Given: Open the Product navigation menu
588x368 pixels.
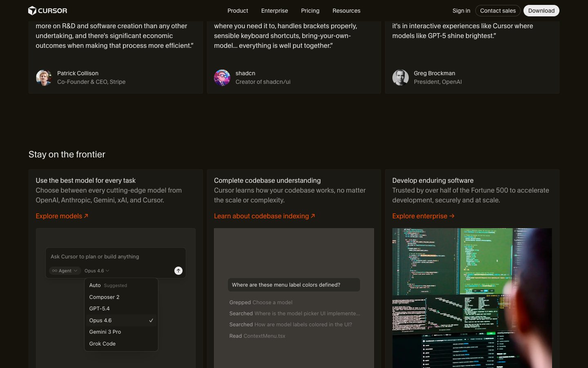Looking at the screenshot, I should pyautogui.click(x=238, y=11).
